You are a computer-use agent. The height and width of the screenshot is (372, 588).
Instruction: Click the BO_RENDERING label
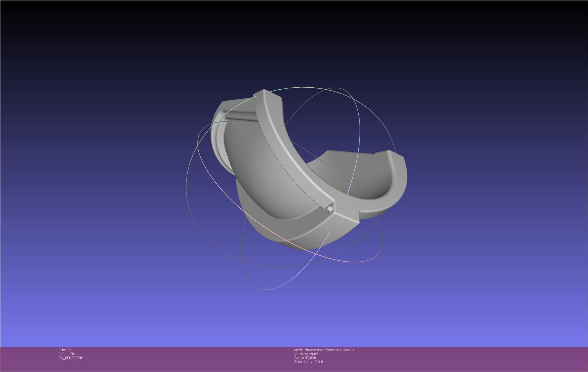[x=71, y=358]
